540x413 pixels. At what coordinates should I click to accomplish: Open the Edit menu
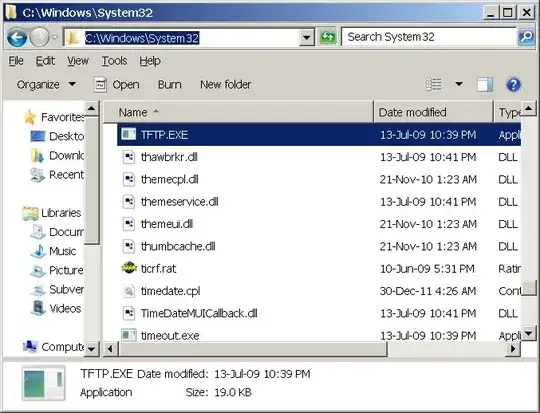click(x=45, y=61)
